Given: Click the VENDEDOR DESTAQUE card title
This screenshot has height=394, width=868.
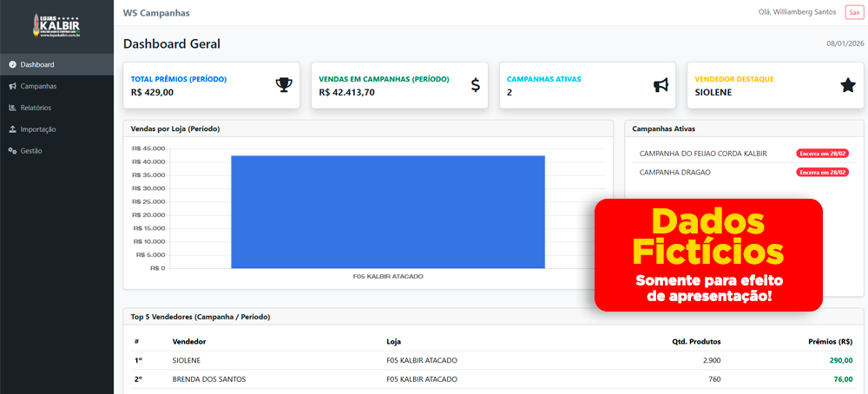Looking at the screenshot, I should click(734, 79).
